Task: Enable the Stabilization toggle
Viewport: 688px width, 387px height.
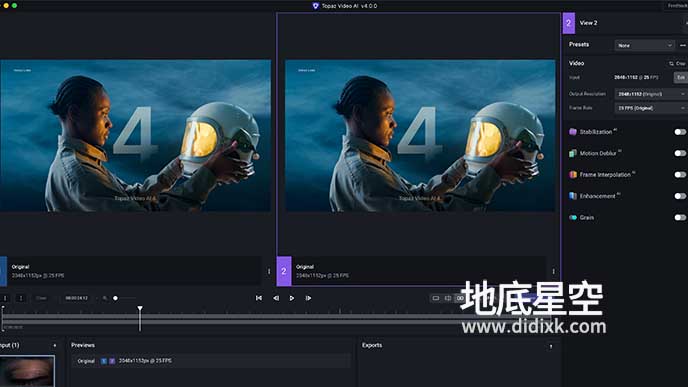Action: (680, 132)
